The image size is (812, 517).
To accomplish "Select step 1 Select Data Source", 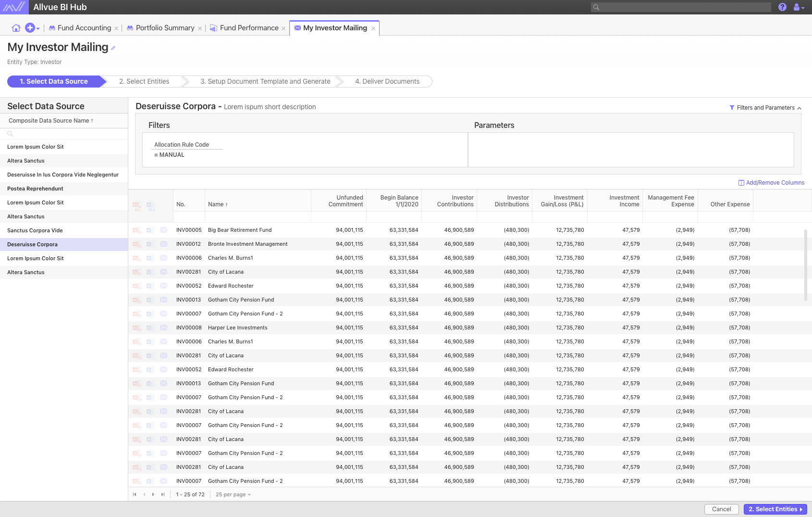I will point(54,81).
